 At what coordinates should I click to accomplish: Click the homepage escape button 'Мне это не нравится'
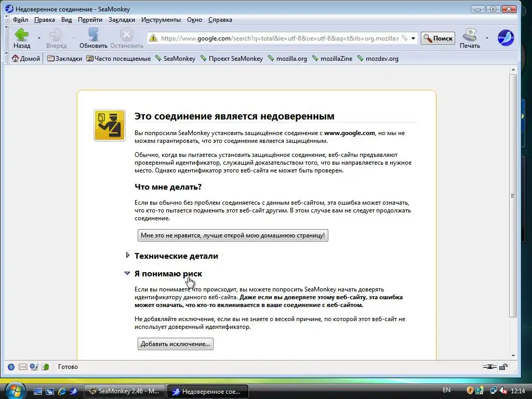click(233, 235)
